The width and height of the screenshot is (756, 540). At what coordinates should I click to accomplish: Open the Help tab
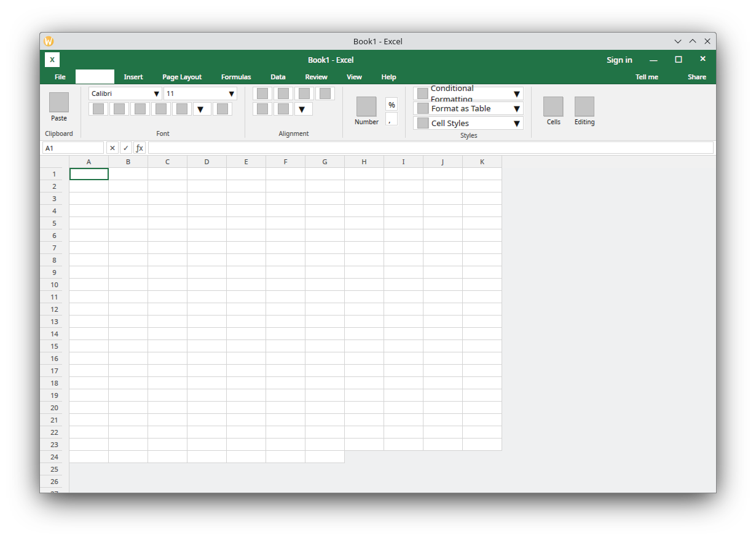coord(388,77)
